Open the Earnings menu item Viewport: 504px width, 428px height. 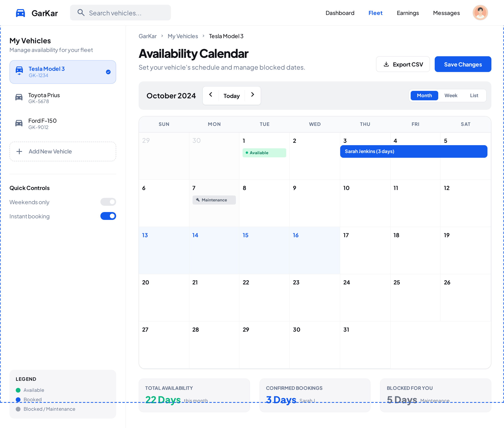[408, 13]
